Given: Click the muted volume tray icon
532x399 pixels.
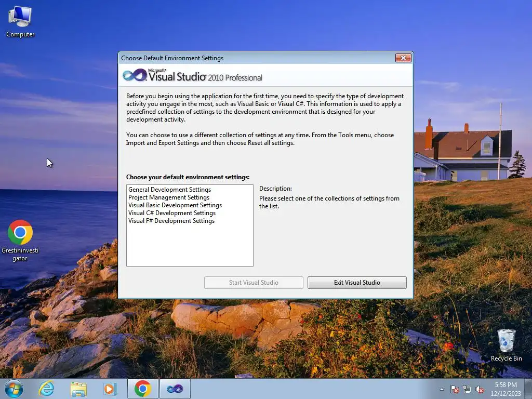Looking at the screenshot, I should pyautogui.click(x=480, y=389).
